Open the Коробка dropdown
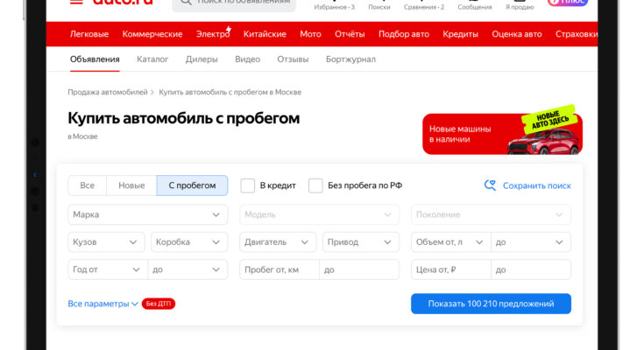644x350 pixels. coord(189,242)
